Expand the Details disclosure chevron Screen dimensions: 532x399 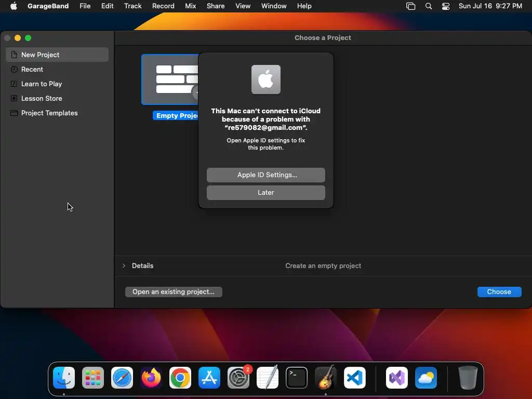pyautogui.click(x=124, y=265)
